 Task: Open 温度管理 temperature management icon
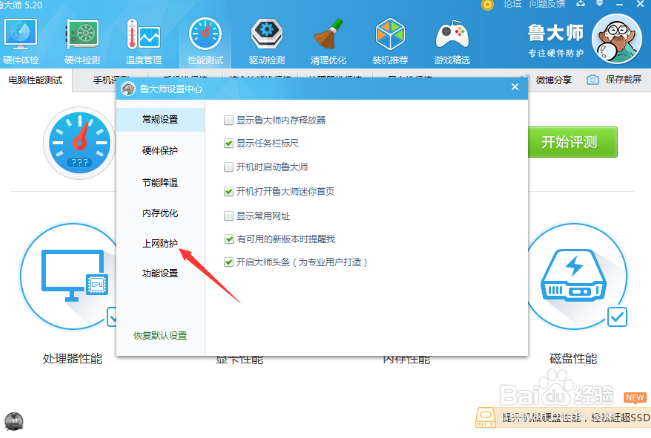pos(144,34)
